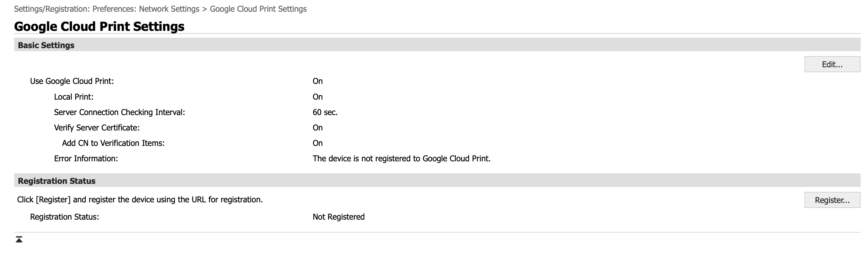The width and height of the screenshot is (868, 277).
Task: Click the register-using-URL instruction text
Action: coord(140,200)
